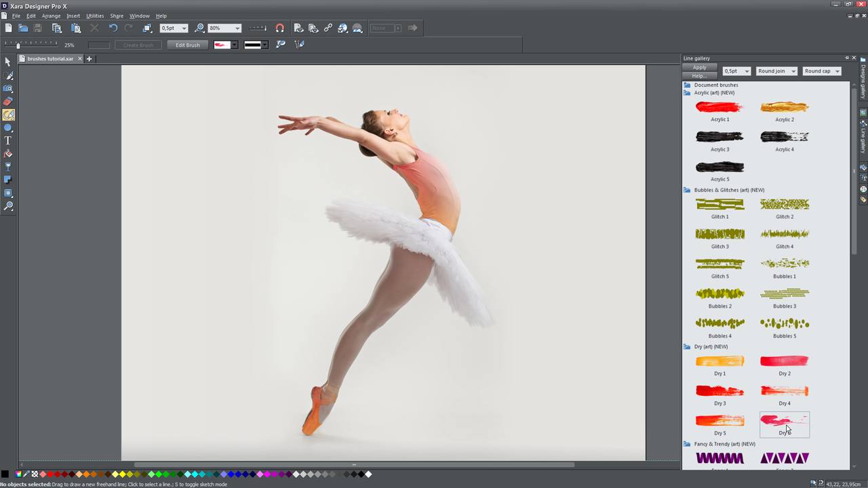Select the Acrylic 2 gold brush
This screenshot has height=488, width=868.
coord(785,107)
